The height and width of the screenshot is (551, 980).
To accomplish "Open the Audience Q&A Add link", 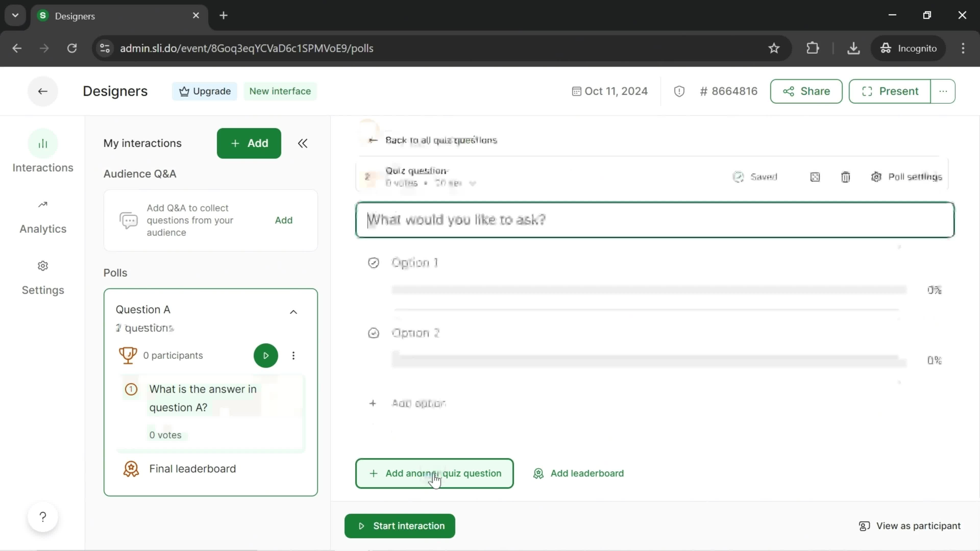I will click(283, 220).
